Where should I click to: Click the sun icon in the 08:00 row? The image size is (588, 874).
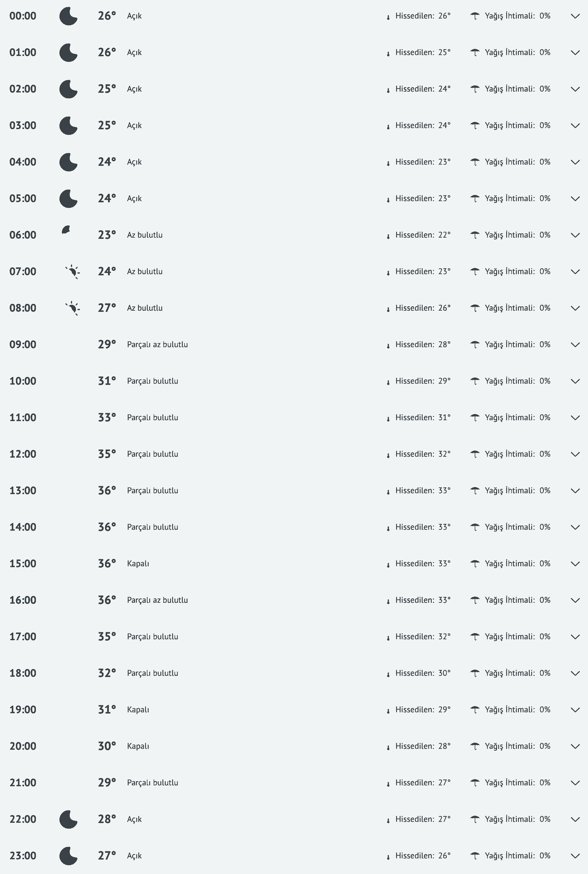pos(73,308)
